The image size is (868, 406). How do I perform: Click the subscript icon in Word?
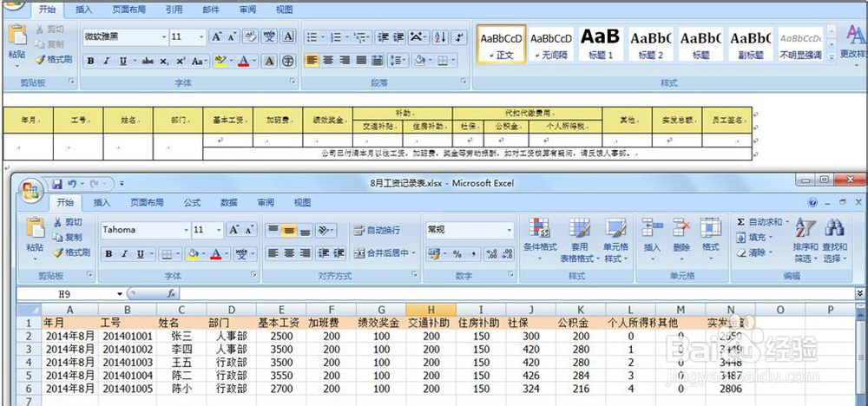pyautogui.click(x=164, y=61)
